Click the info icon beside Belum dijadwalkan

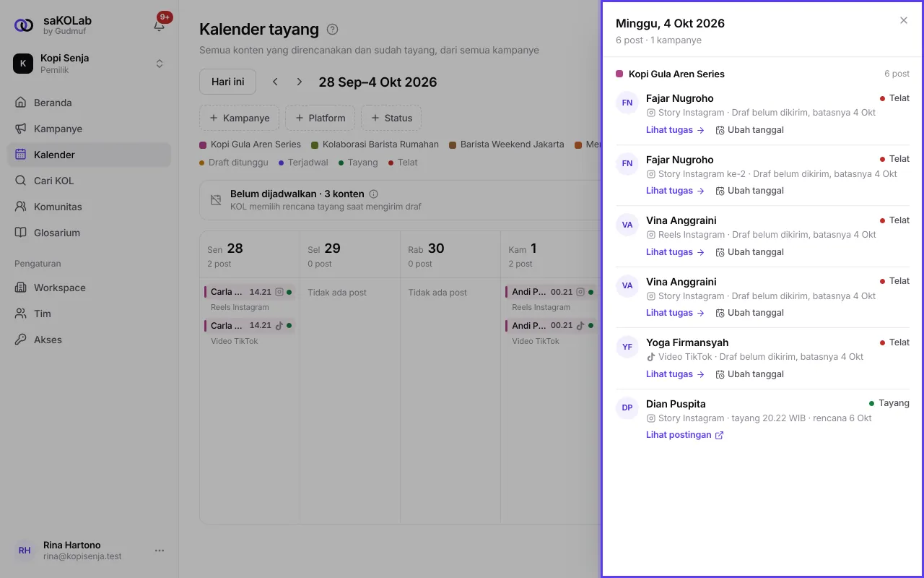(x=373, y=194)
